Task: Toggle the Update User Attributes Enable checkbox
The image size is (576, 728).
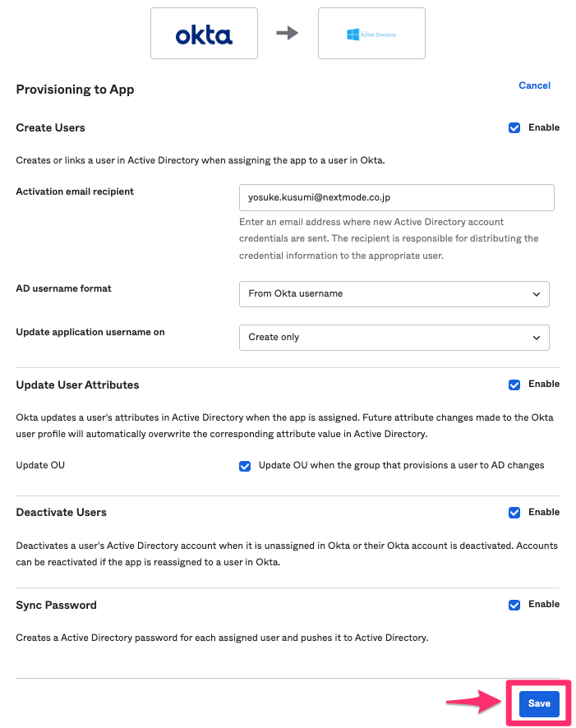Action: [x=514, y=384]
